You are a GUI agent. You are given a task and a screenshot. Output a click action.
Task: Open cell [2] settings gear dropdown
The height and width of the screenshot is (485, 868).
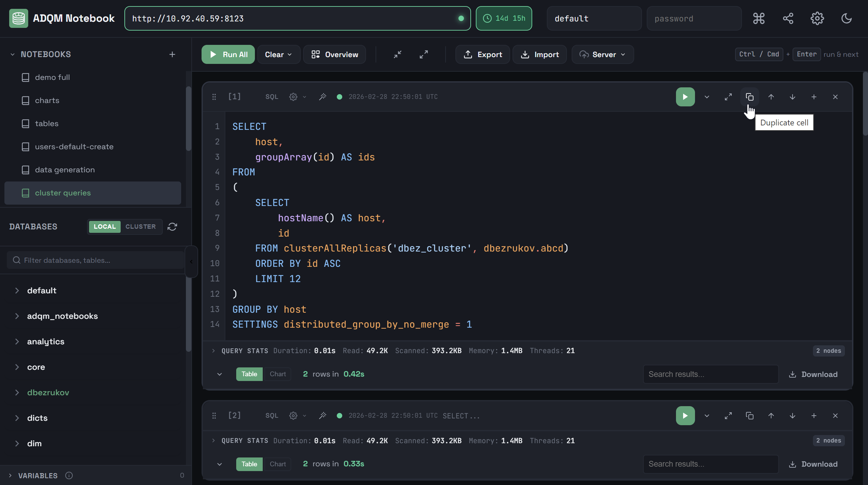(297, 416)
